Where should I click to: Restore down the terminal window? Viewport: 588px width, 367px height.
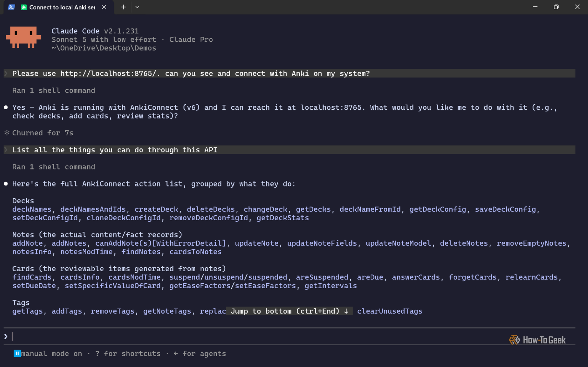(x=556, y=7)
